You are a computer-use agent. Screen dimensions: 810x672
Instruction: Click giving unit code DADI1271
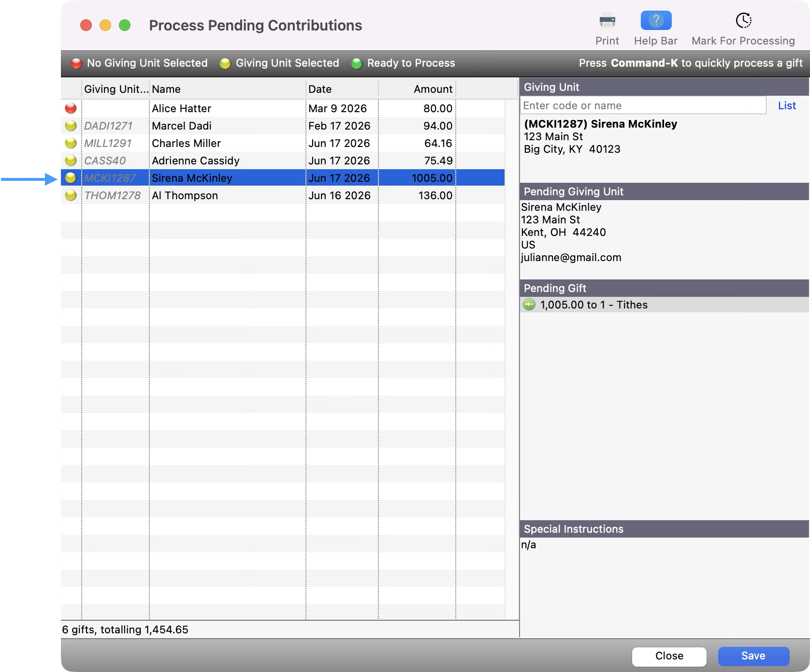108,126
